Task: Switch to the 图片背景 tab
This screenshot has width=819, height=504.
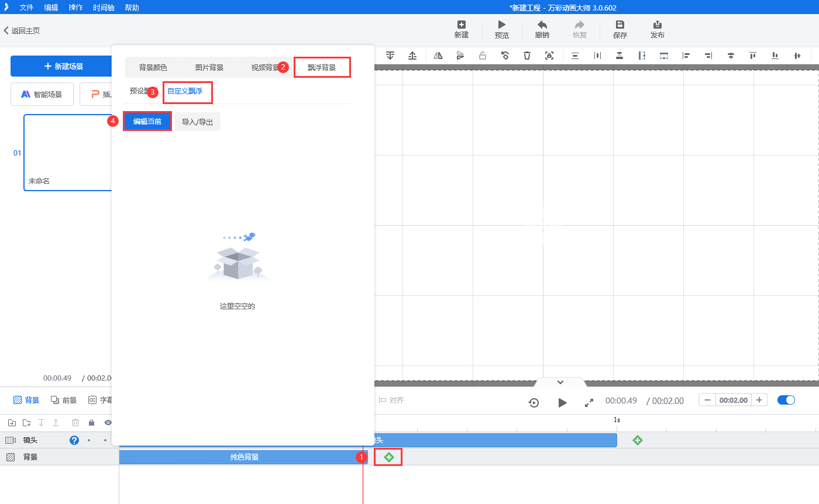Action: pyautogui.click(x=209, y=67)
